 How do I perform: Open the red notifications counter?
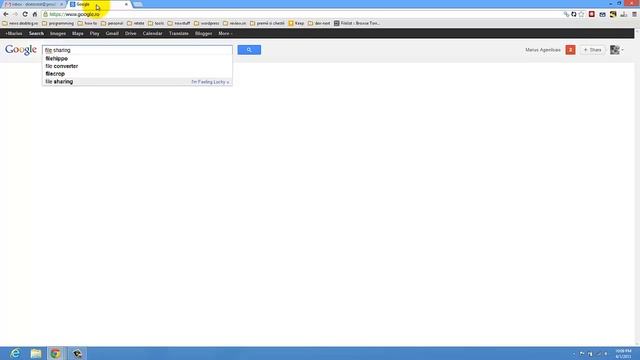tap(570, 50)
